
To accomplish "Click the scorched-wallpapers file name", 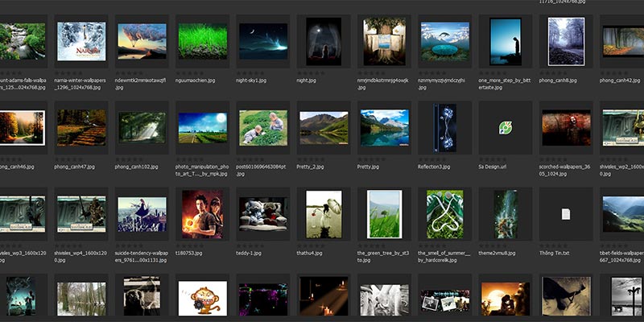I will [564, 171].
